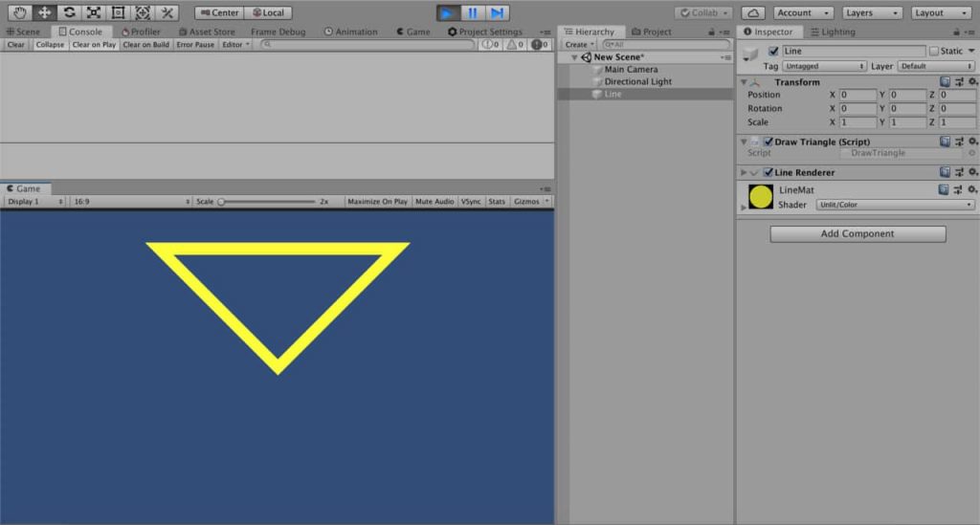Switch to the Asset Store tab
980x525 pixels.
click(x=207, y=32)
